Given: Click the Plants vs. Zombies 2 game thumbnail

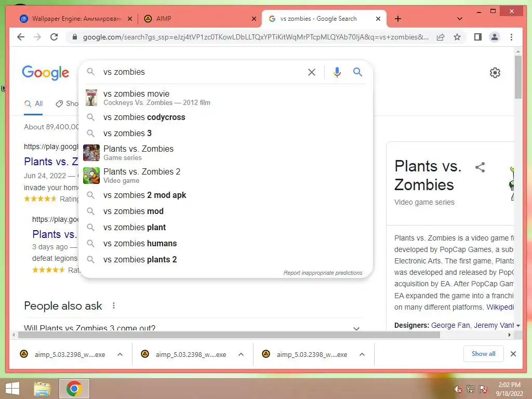Looking at the screenshot, I should tap(91, 176).
